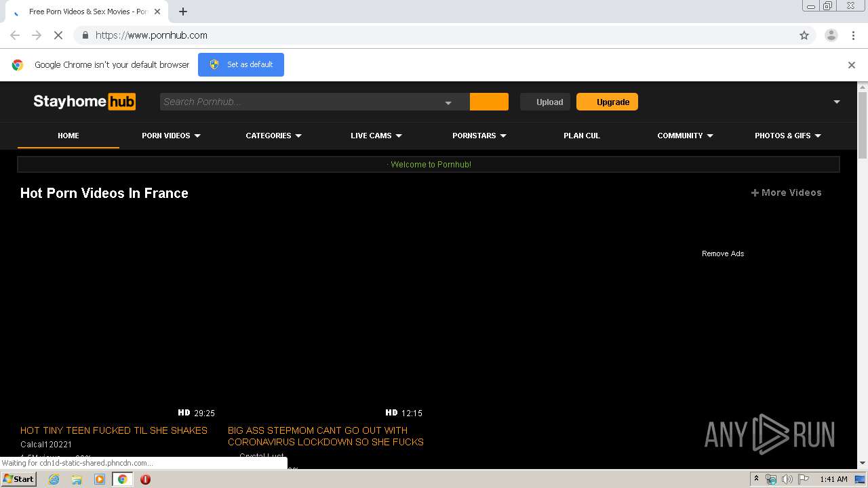Click the Remove Ads link

click(723, 253)
